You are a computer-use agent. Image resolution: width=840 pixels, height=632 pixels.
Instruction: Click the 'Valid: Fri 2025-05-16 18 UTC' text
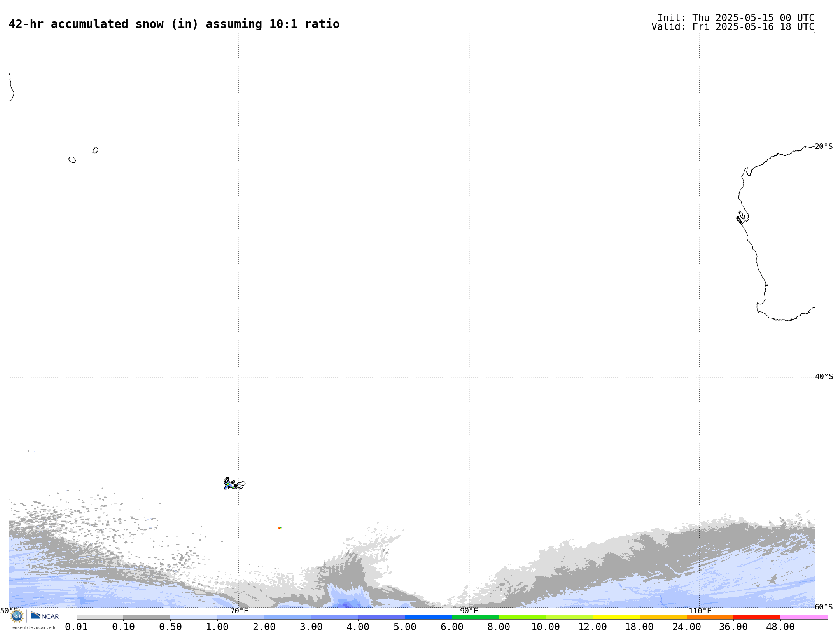[733, 27]
